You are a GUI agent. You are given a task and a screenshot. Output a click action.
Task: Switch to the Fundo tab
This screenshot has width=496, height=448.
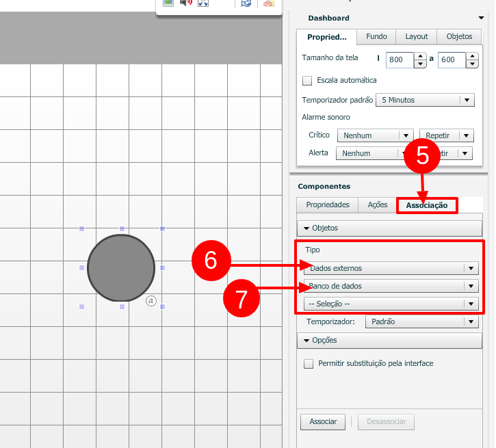[376, 37]
